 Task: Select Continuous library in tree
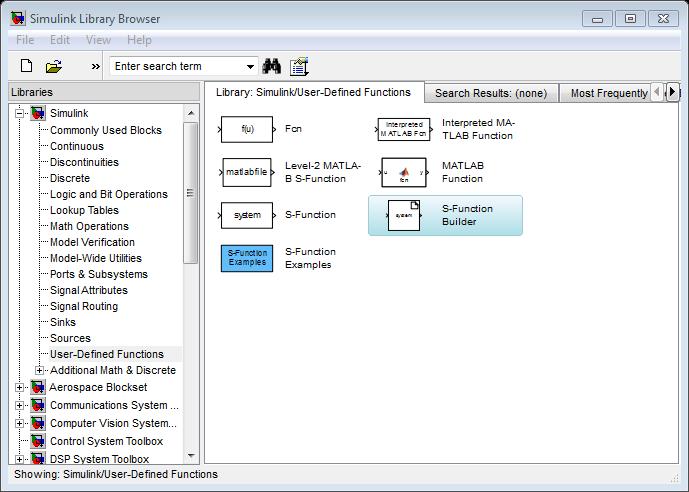77,146
